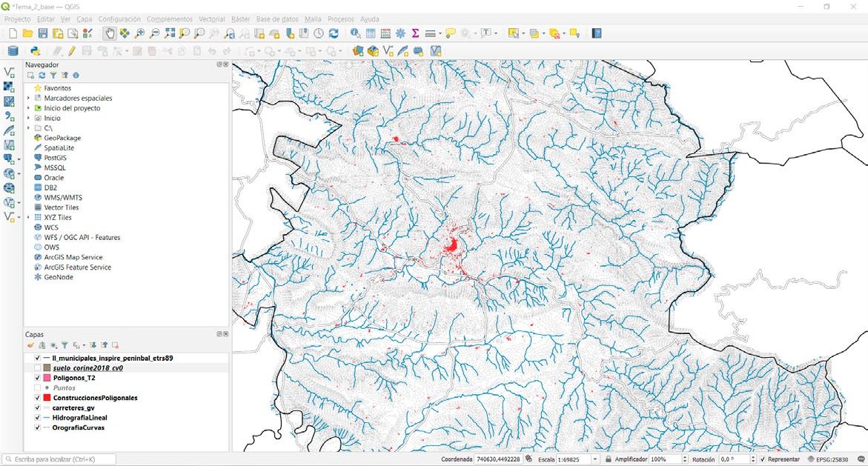Open the field calculator abacus icon
The width and height of the screenshot is (868, 466).
click(385, 33)
